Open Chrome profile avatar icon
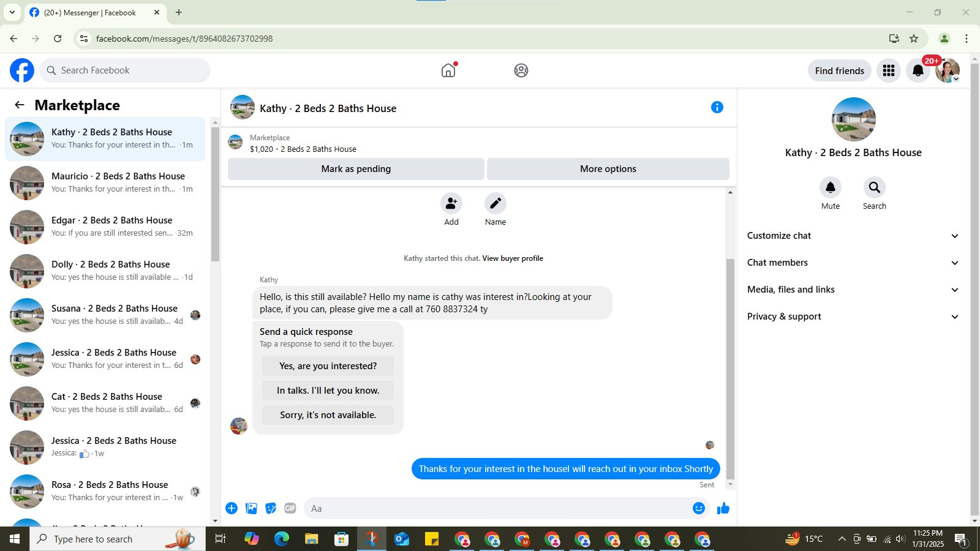Viewport: 980px width, 551px height. pos(944,39)
